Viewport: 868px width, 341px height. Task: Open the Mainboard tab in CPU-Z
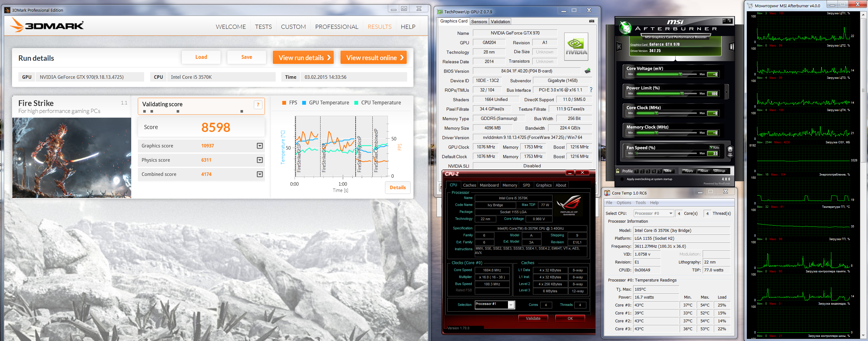(489, 185)
